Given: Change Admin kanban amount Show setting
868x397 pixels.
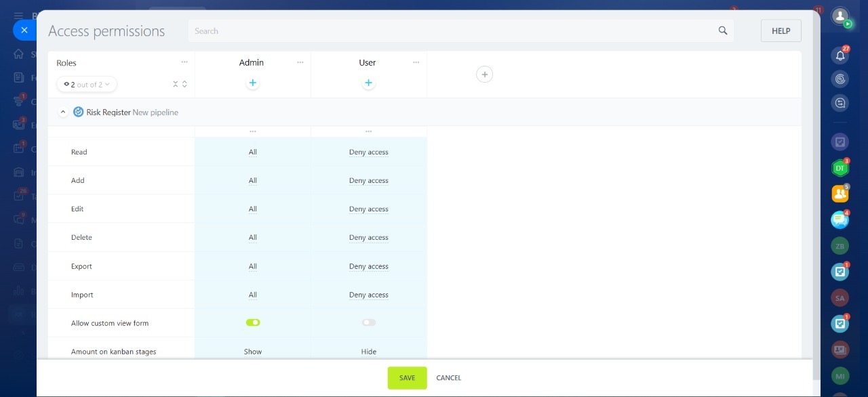Looking at the screenshot, I should (x=253, y=352).
